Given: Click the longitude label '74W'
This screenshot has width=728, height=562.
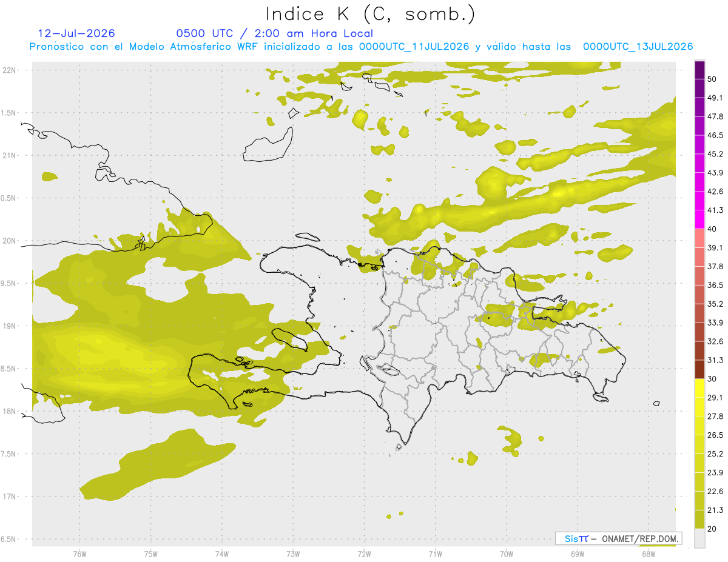Looking at the screenshot, I should 222,554.
